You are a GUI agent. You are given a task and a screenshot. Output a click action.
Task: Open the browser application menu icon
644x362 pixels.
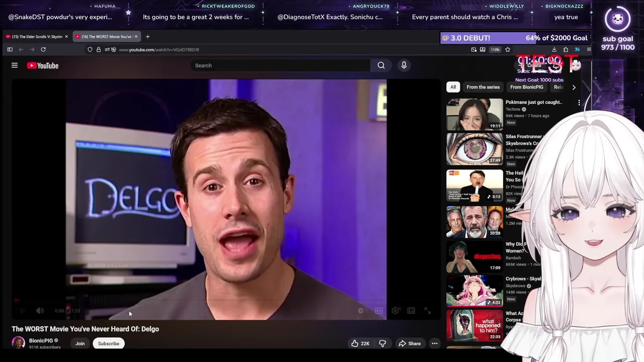[589, 49]
